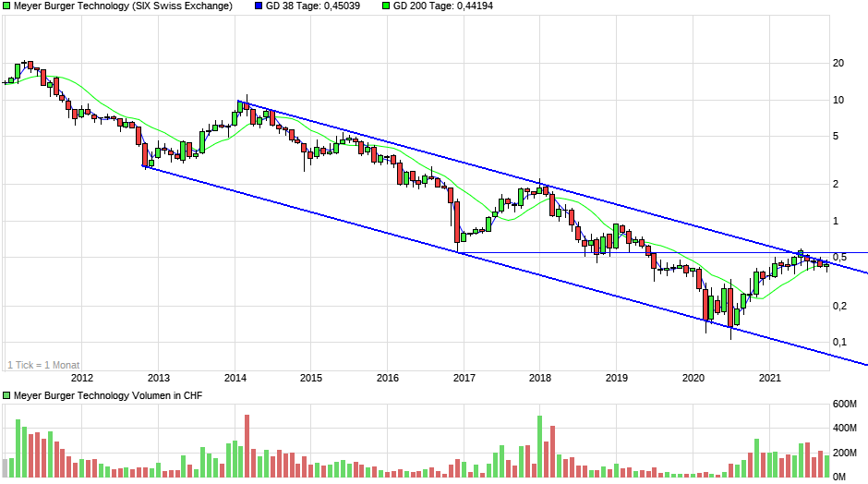Click the 2014 year label on axis
The height and width of the screenshot is (484, 868).
pos(235,378)
